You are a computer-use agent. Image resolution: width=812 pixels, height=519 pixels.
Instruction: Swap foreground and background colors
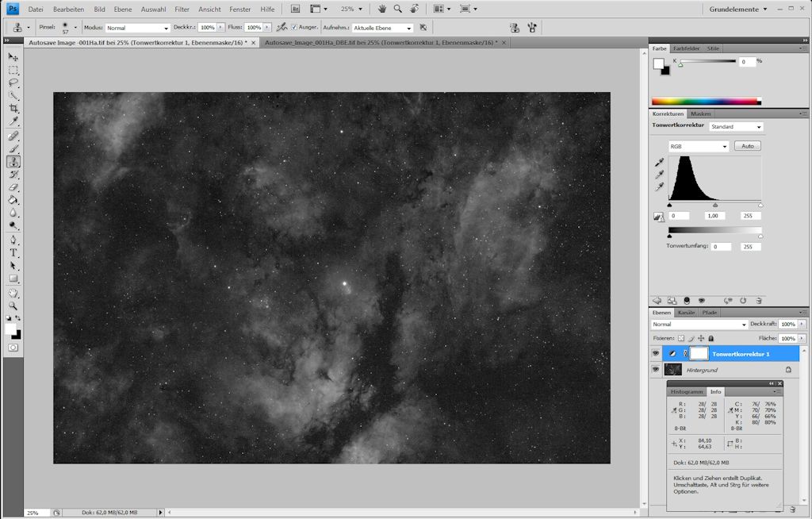point(18,318)
